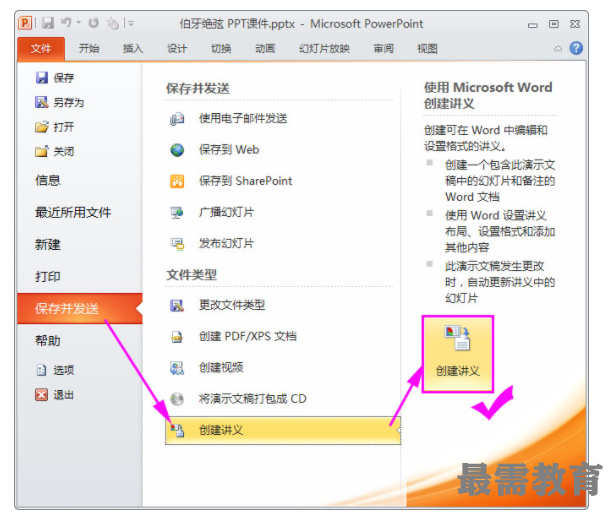Switch to the 动画 tab
The image size is (609, 519).
point(265,49)
